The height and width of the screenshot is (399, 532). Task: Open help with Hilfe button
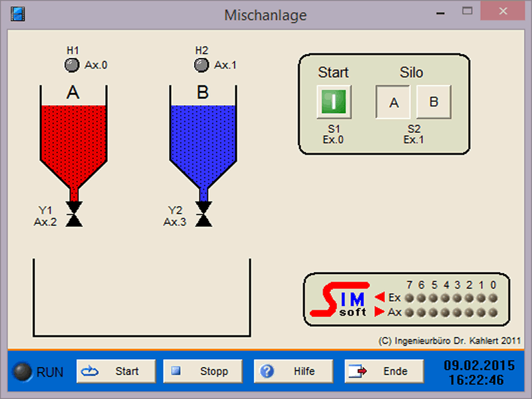tap(293, 371)
